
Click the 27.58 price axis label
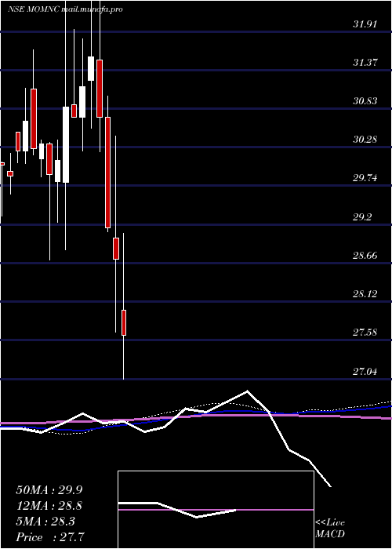point(365,333)
